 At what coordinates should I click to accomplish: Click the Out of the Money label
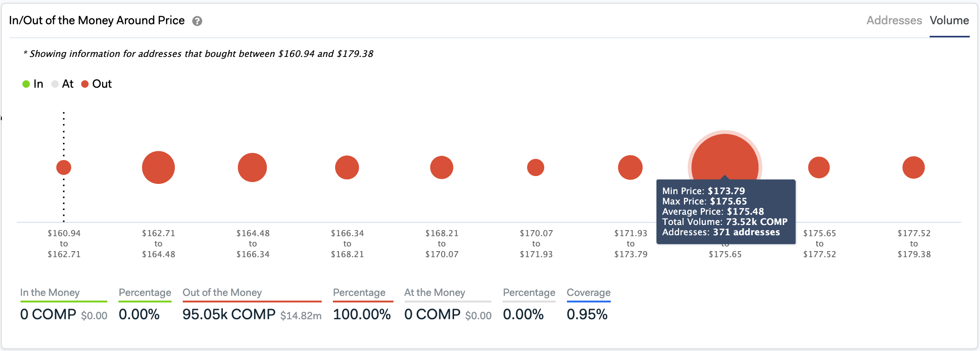(x=222, y=293)
